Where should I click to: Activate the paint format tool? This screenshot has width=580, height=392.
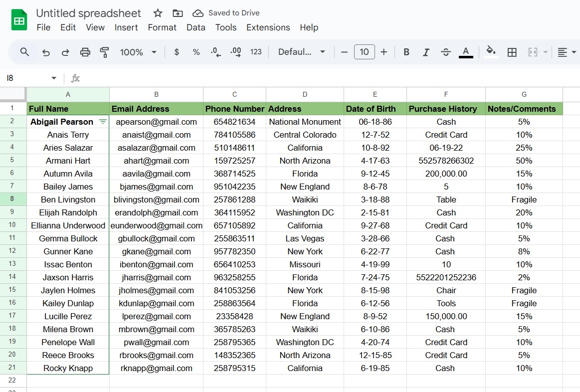[x=105, y=52]
